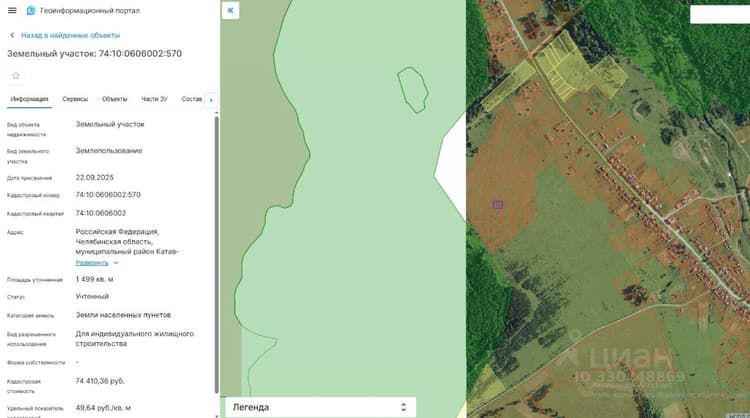The height and width of the screenshot is (418, 750).
Task: Select Земли населенных пунктов category text
Action: [123, 315]
